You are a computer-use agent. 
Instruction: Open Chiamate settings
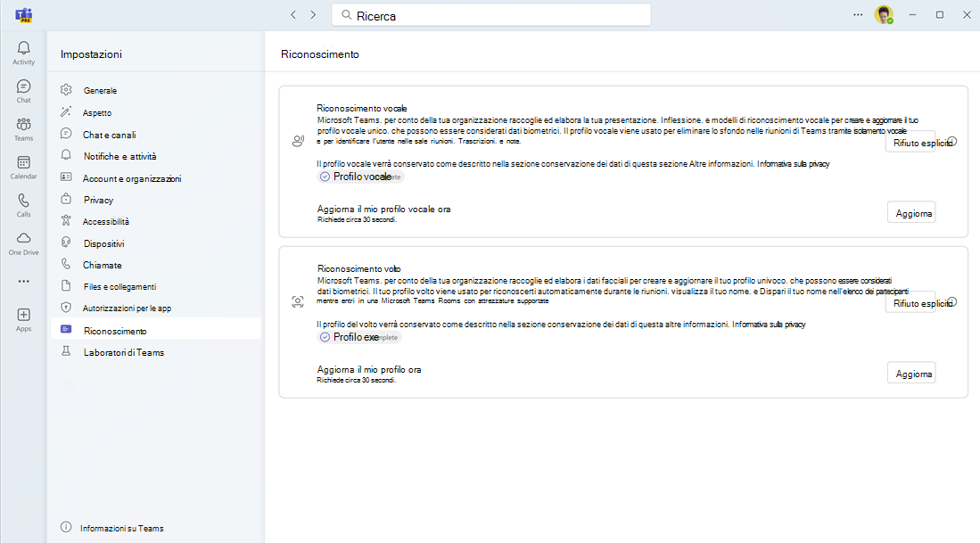[156, 265]
